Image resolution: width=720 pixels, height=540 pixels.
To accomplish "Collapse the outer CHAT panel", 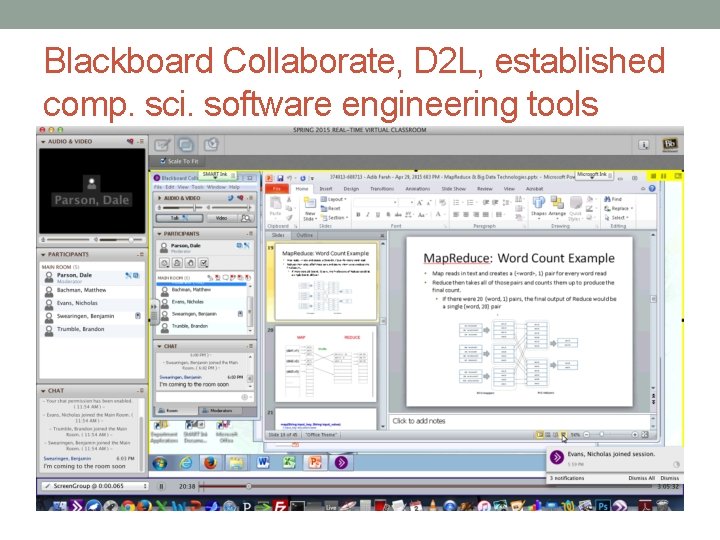I will 43,391.
